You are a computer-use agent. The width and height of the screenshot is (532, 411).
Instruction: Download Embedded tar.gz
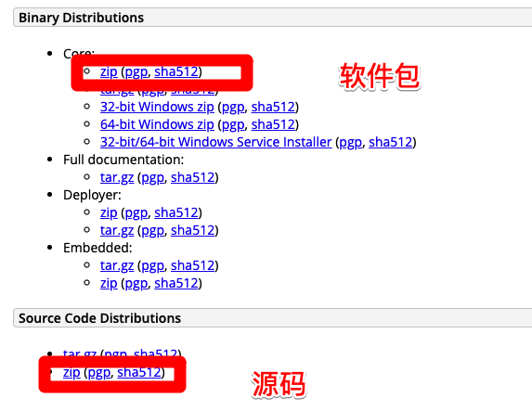tap(117, 266)
